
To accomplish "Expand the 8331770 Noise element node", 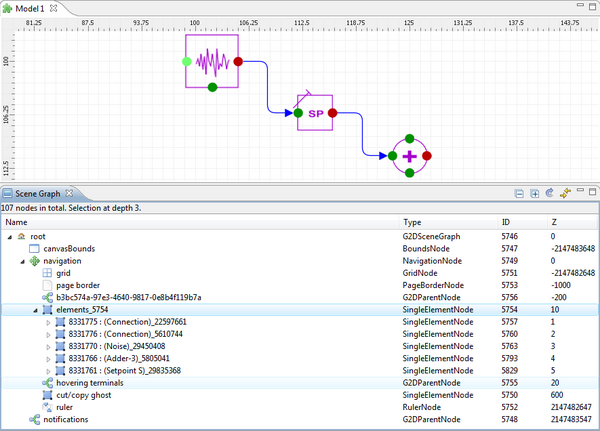I will point(46,346).
